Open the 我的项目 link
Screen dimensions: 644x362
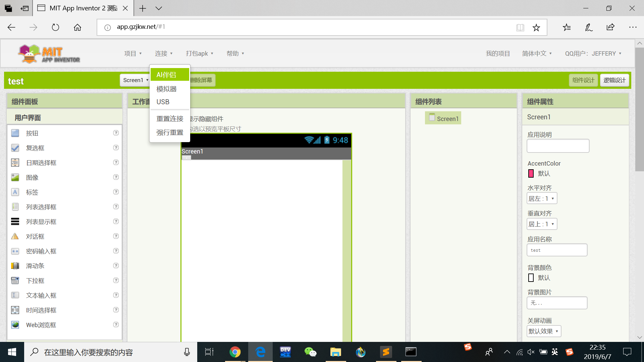pyautogui.click(x=498, y=54)
